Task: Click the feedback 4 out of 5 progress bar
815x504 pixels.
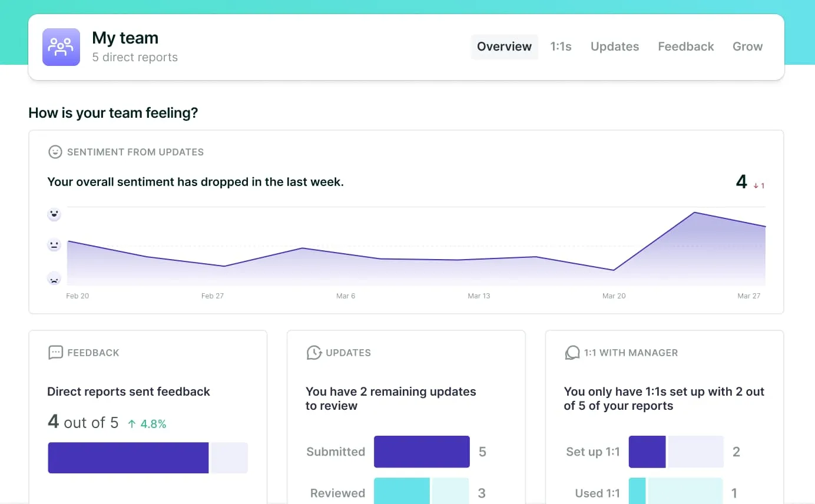Action: click(147, 457)
